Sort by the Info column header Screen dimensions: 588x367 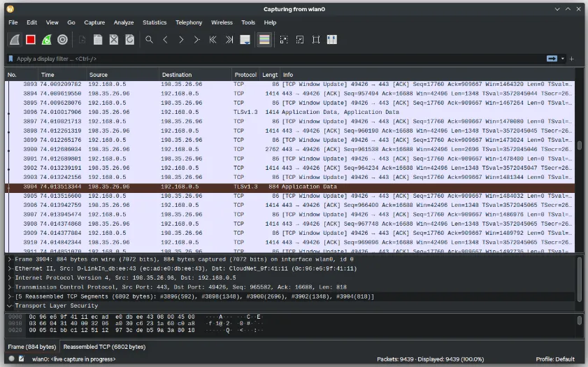pyautogui.click(x=427, y=75)
